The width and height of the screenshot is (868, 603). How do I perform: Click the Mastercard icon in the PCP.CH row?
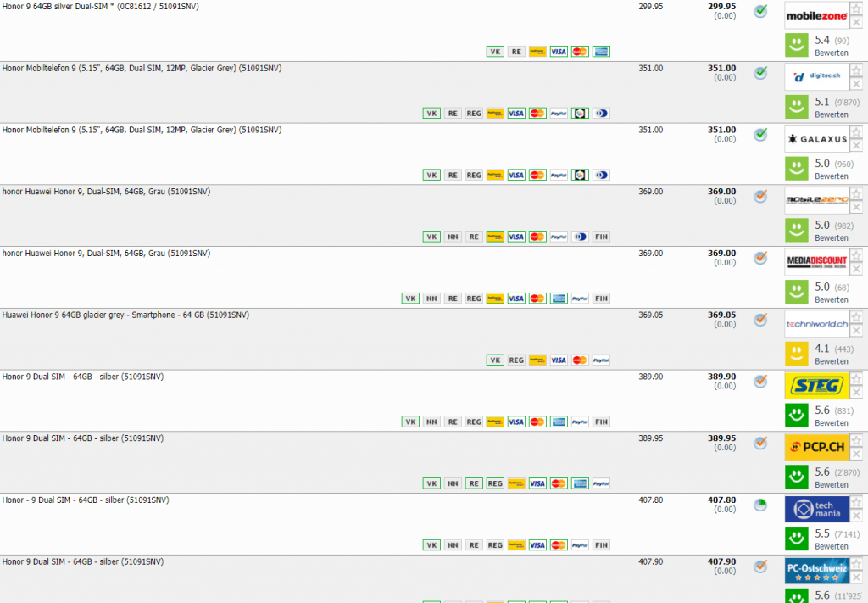pyautogui.click(x=559, y=483)
